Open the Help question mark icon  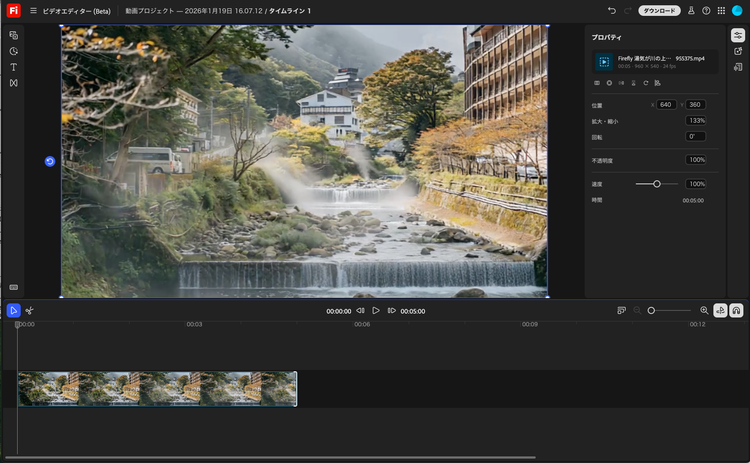pyautogui.click(x=706, y=10)
